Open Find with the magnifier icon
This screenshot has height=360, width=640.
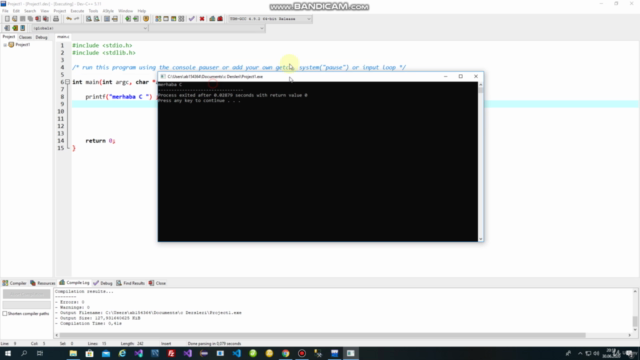(x=89, y=19)
